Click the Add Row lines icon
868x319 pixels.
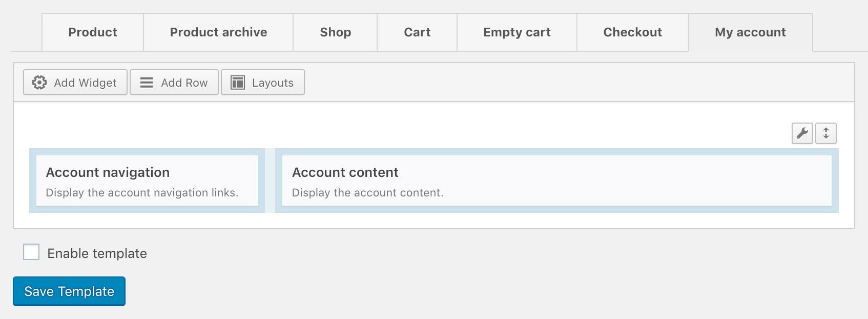pos(147,83)
